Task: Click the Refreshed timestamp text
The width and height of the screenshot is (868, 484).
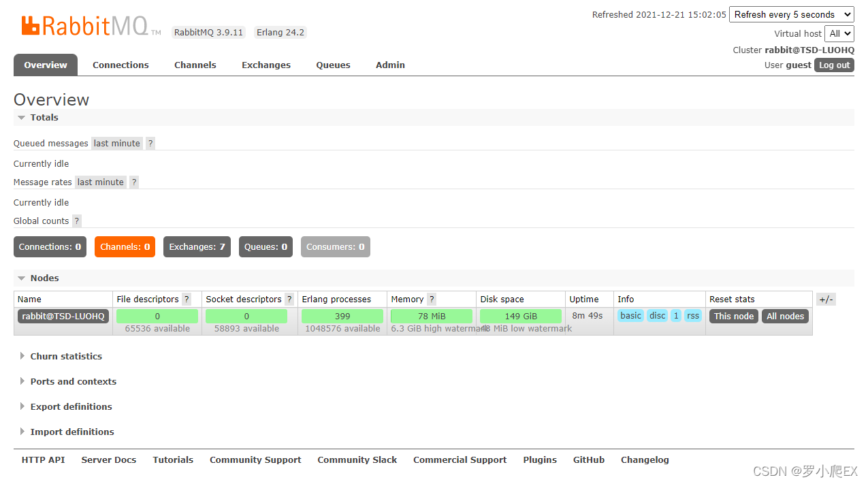Action: (x=659, y=14)
